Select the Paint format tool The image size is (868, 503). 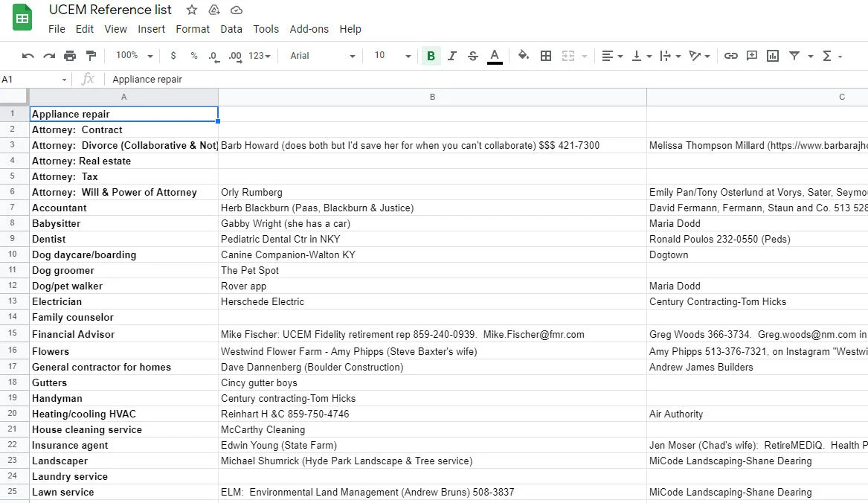click(91, 55)
